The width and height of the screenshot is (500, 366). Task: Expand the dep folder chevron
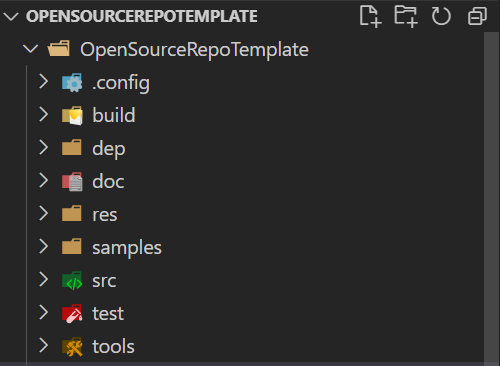point(43,147)
